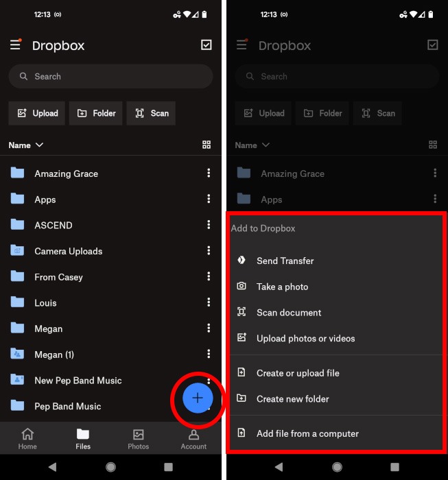The width and height of the screenshot is (448, 480).
Task: Tap folder-plus icon beside Create new folder
Action: pyautogui.click(x=241, y=398)
